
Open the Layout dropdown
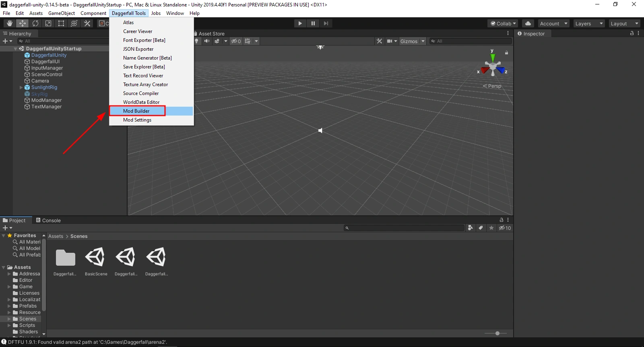pos(624,23)
